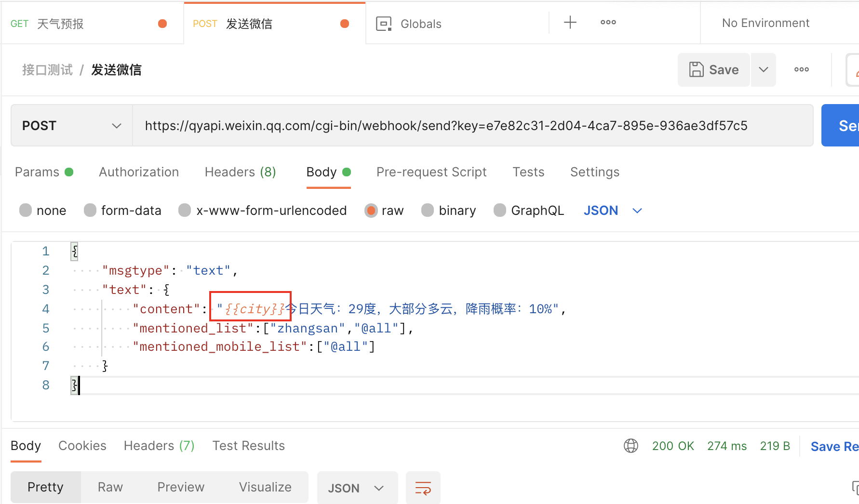
Task: Open a new request tab with plus icon
Action: [x=570, y=23]
